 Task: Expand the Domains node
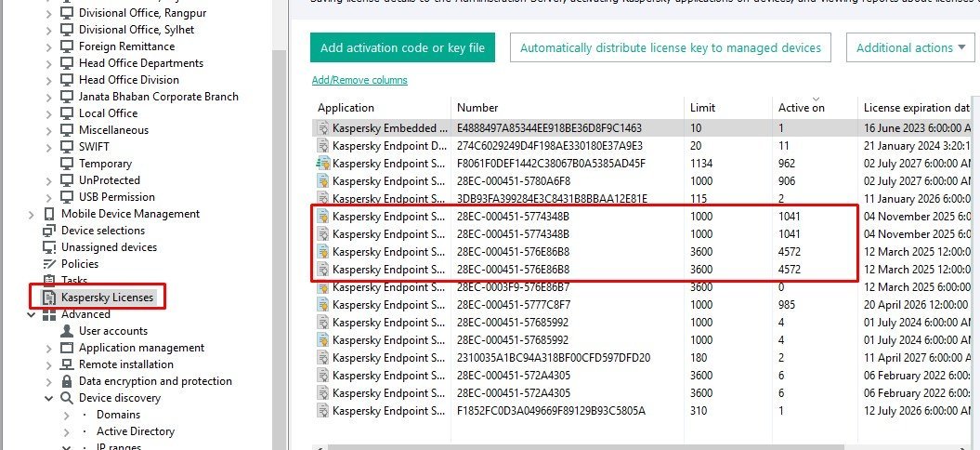click(x=67, y=415)
